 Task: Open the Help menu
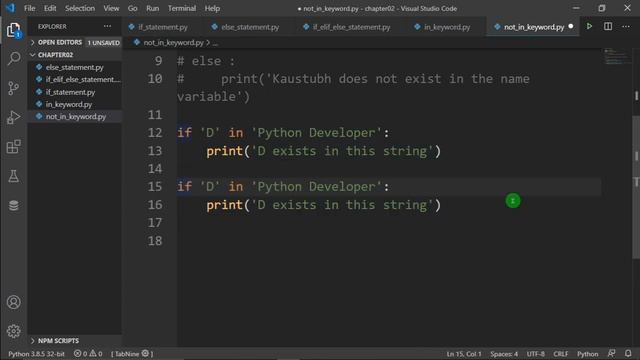(x=212, y=8)
